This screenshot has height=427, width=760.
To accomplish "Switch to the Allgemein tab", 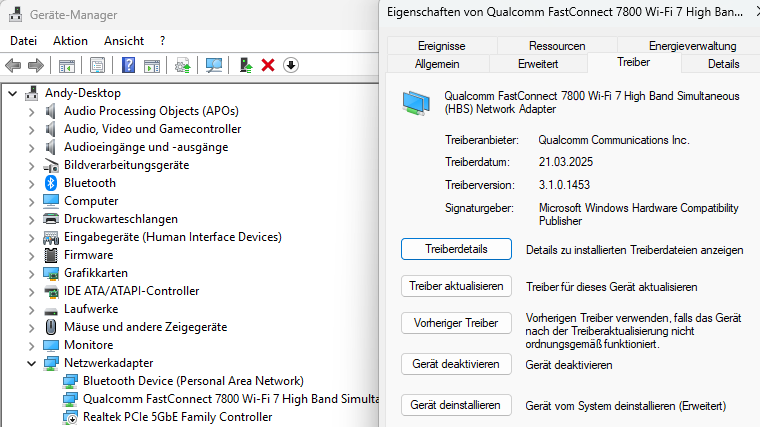I will tap(437, 64).
